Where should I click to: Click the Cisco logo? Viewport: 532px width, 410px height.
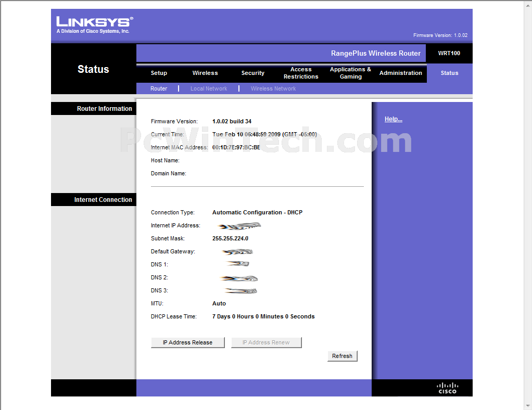[x=447, y=388]
